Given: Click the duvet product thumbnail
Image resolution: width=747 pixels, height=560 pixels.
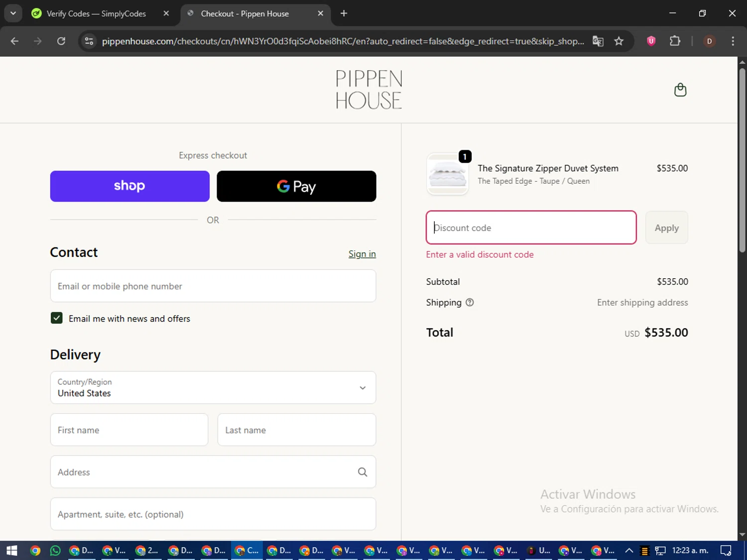Looking at the screenshot, I should (447, 174).
